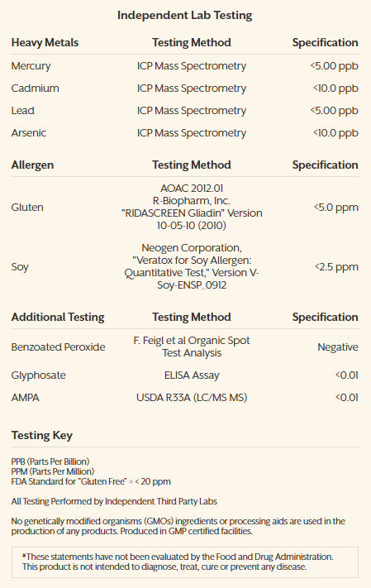Click the Negative specification value
Image resolution: width=371 pixels, height=588 pixels.
(338, 347)
